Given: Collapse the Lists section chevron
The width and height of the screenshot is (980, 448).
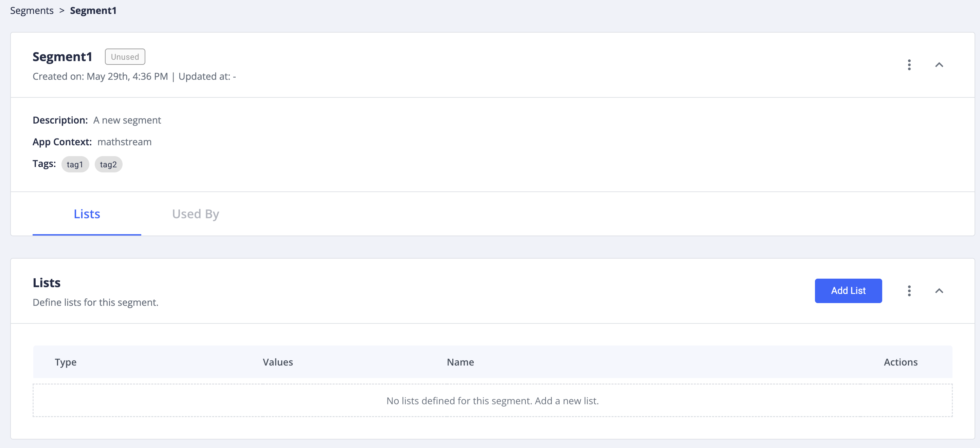Looking at the screenshot, I should [939, 291].
